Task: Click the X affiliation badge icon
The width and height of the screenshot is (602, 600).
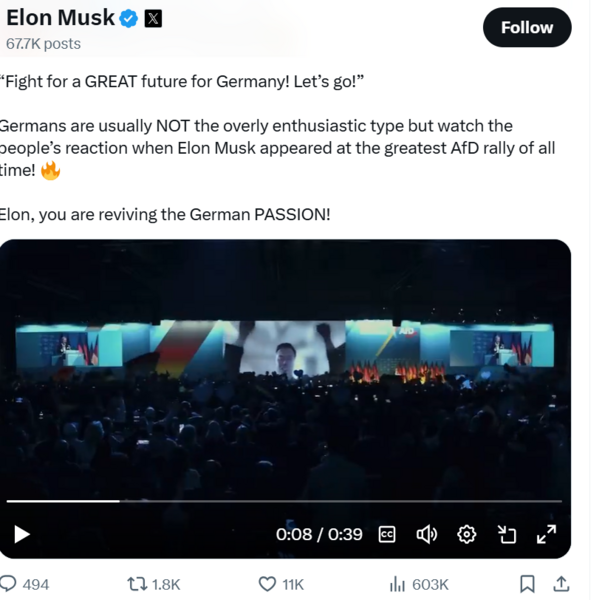Action: (x=153, y=18)
